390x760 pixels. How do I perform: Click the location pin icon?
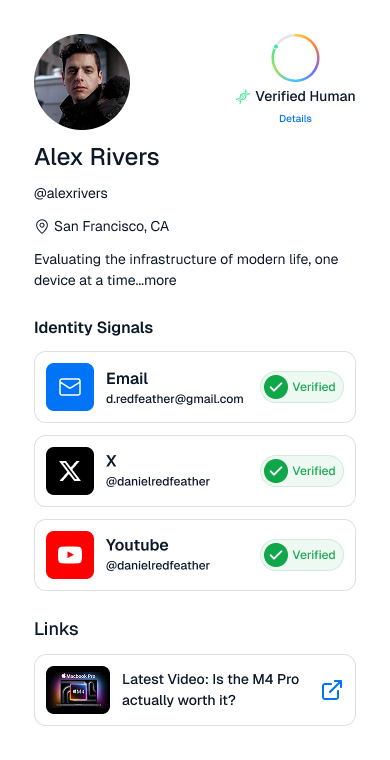coord(42,226)
